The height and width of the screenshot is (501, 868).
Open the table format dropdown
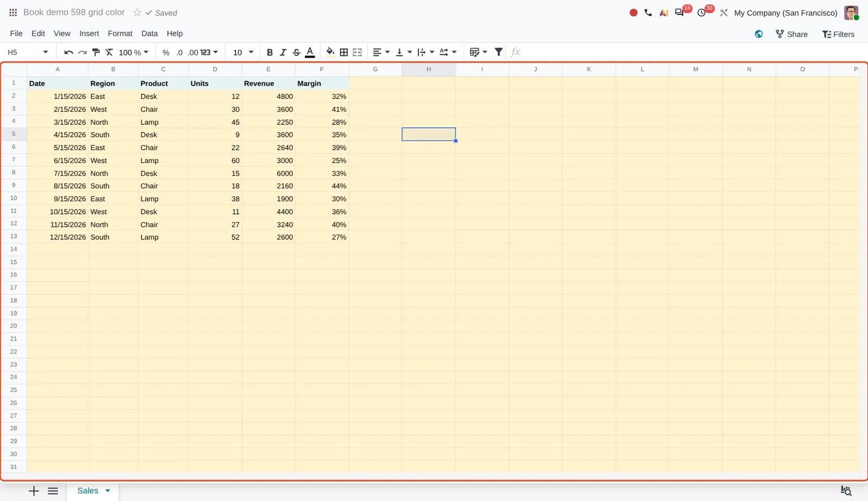(x=478, y=52)
